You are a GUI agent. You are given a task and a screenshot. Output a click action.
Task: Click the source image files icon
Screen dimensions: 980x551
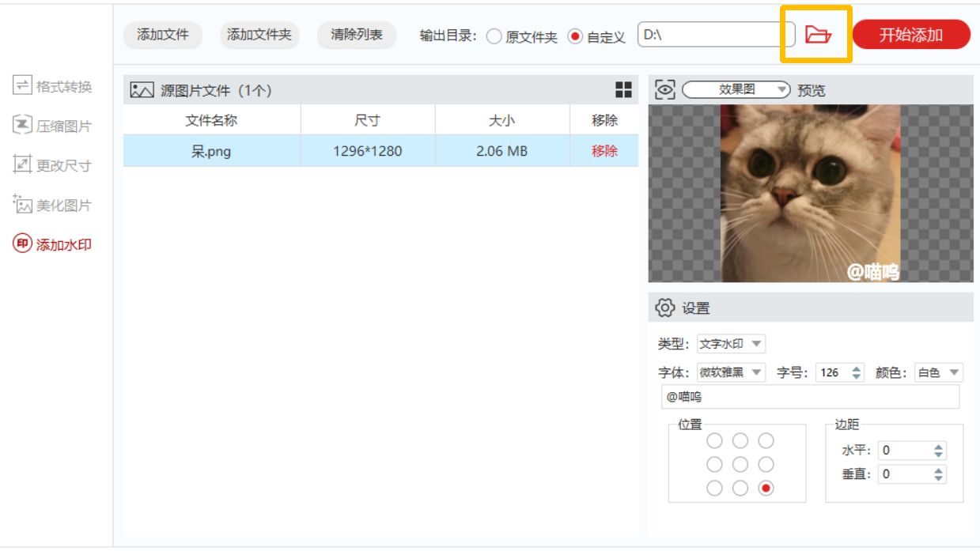142,90
